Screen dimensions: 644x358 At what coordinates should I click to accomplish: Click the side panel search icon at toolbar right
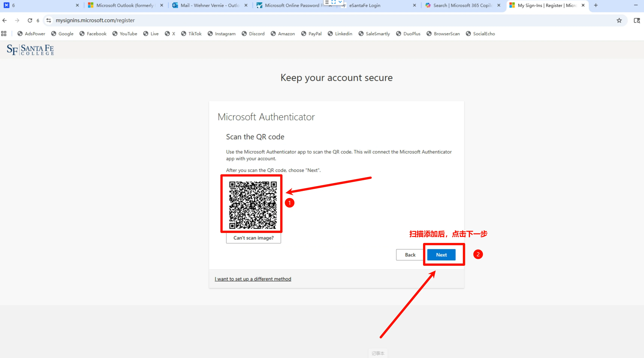click(637, 21)
